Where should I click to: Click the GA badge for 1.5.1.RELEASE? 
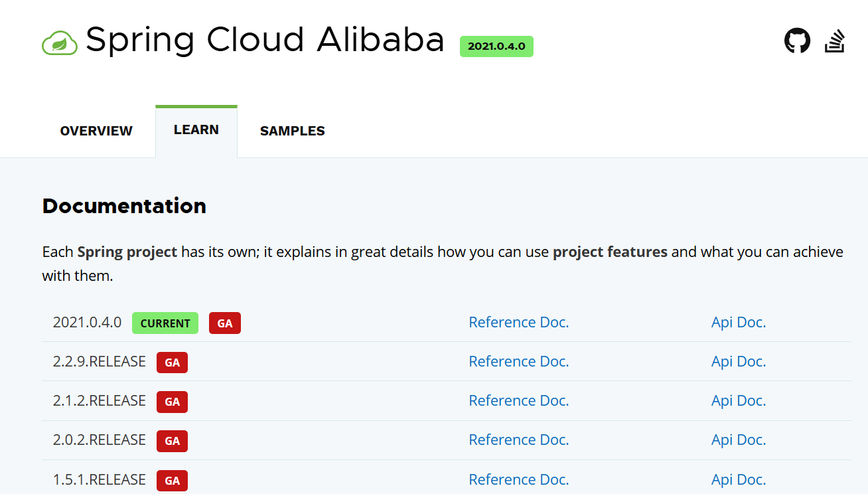(173, 481)
